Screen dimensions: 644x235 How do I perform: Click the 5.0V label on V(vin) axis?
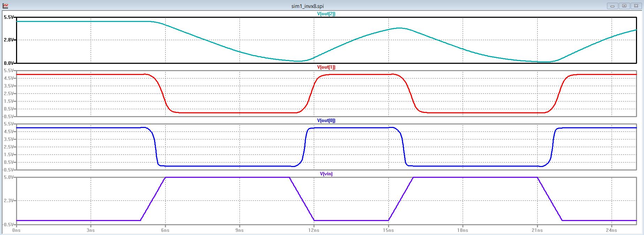(8, 177)
